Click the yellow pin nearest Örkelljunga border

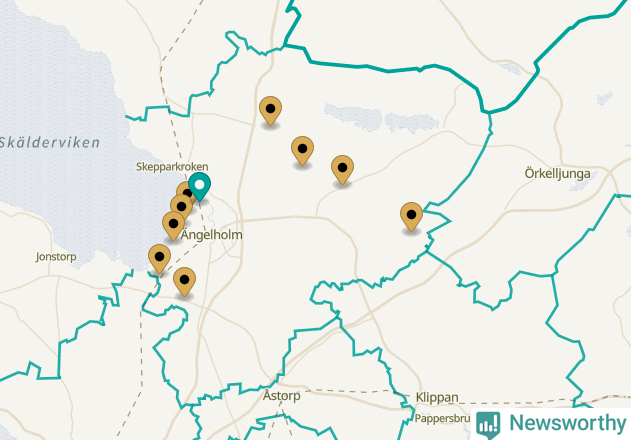click(411, 216)
